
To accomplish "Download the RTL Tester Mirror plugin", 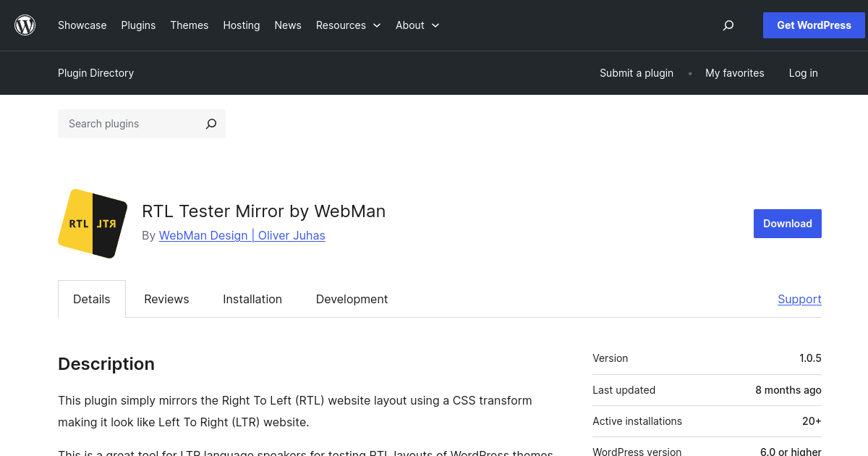I will coord(788,224).
